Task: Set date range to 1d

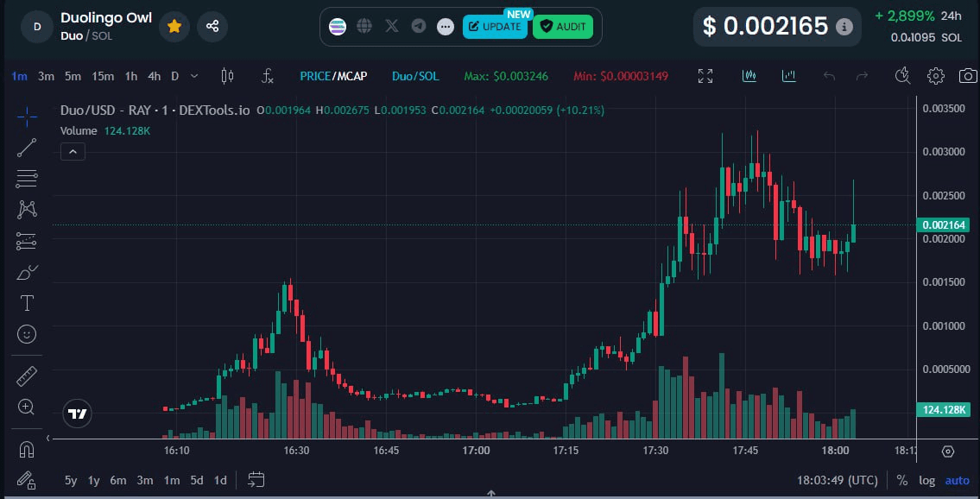Action: (220, 480)
